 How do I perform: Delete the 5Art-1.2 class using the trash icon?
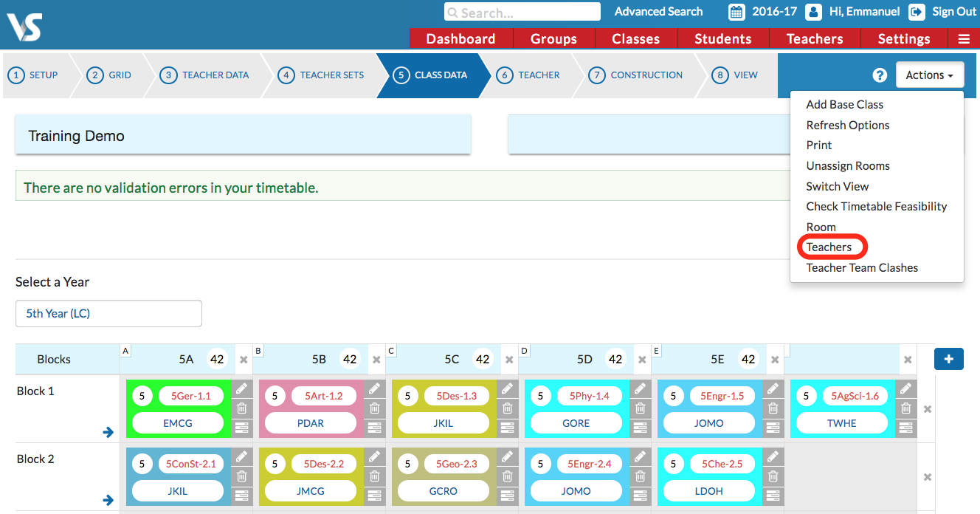coord(374,408)
